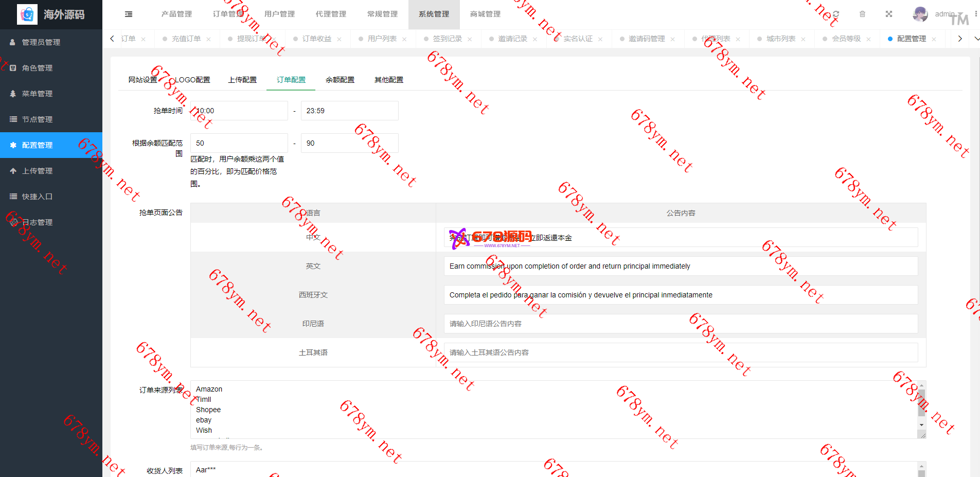Switch to the 余额配置 settings tab
The width and height of the screenshot is (980, 477).
pyautogui.click(x=340, y=80)
